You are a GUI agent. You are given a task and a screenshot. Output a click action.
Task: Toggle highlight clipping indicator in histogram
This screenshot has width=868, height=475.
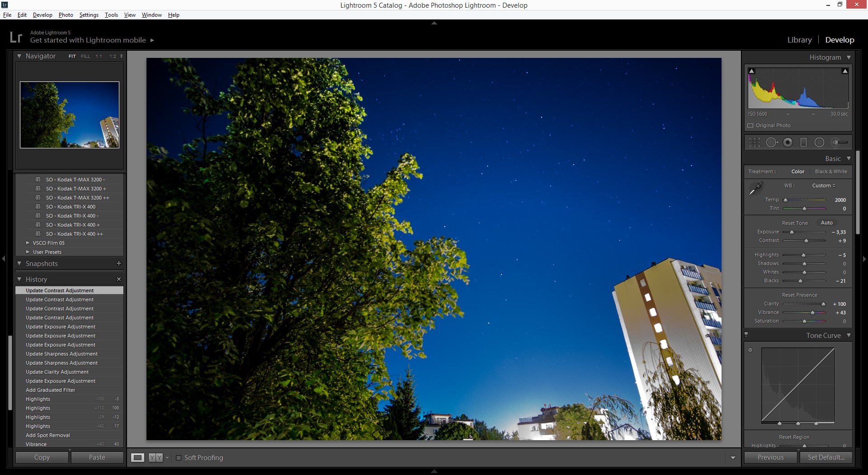point(844,71)
